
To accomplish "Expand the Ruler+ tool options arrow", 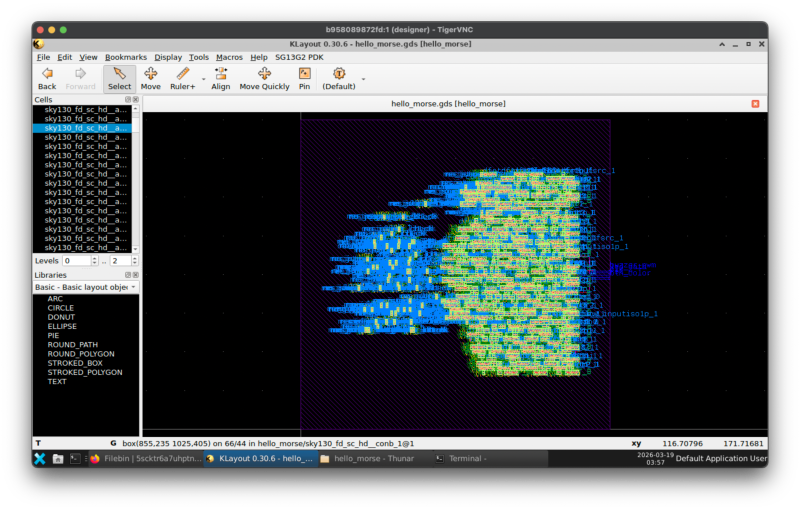I will point(203,78).
